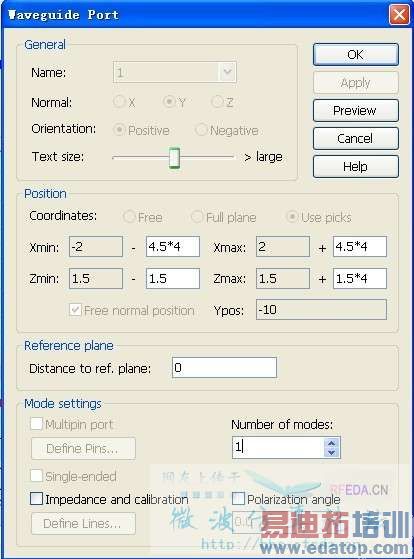Click the Number of modes input field
The image size is (414, 559).
coord(278,447)
